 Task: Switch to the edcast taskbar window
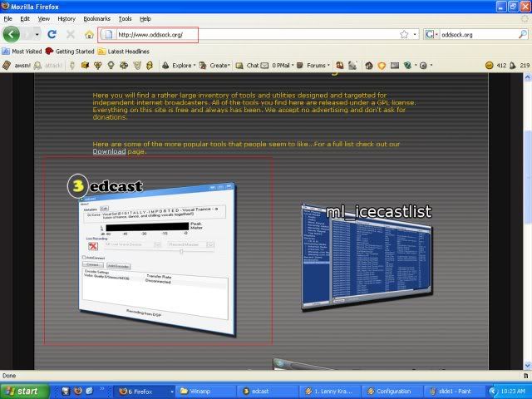point(268,392)
